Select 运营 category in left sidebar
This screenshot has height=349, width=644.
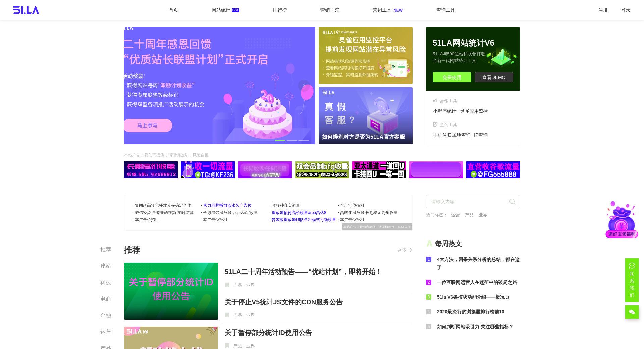(105, 332)
